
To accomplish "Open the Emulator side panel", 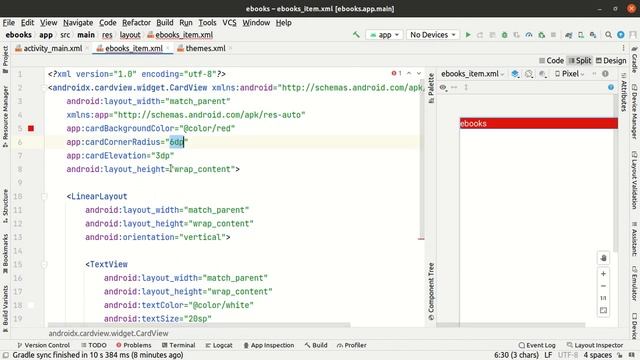I will pyautogui.click(x=635, y=283).
